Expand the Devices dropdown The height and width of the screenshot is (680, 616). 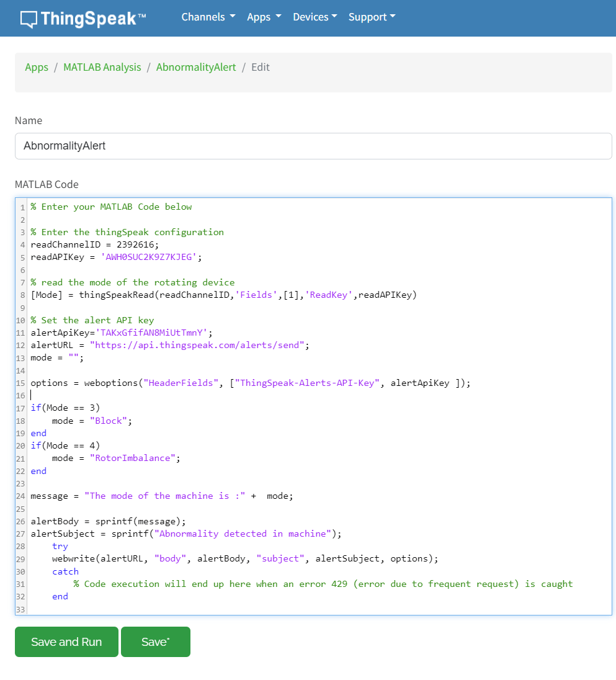pos(310,17)
